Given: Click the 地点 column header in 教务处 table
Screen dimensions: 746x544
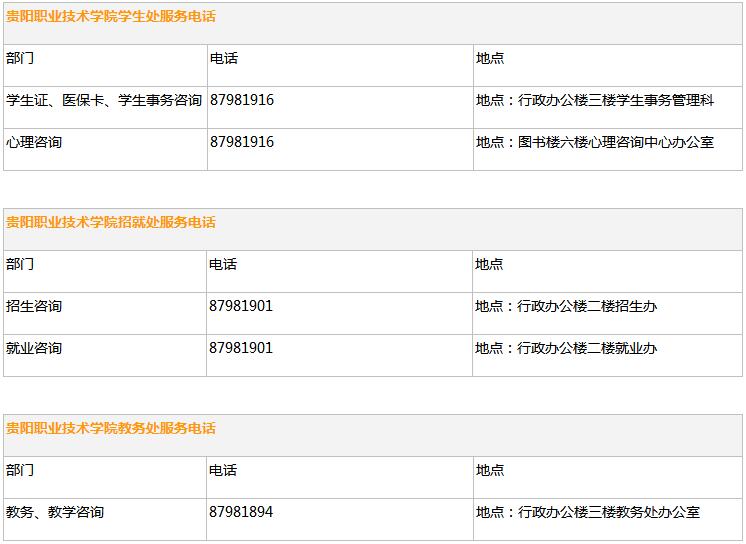Looking at the screenshot, I should pos(490,471).
